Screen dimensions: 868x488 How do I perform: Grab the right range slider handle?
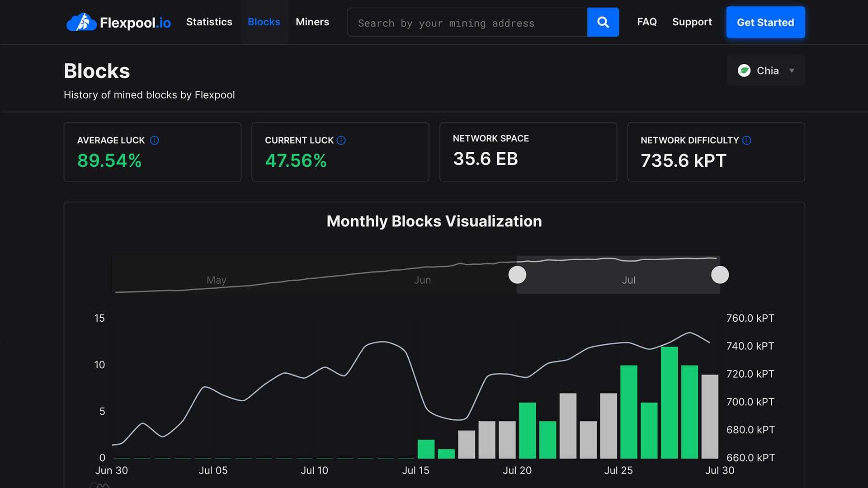point(720,275)
